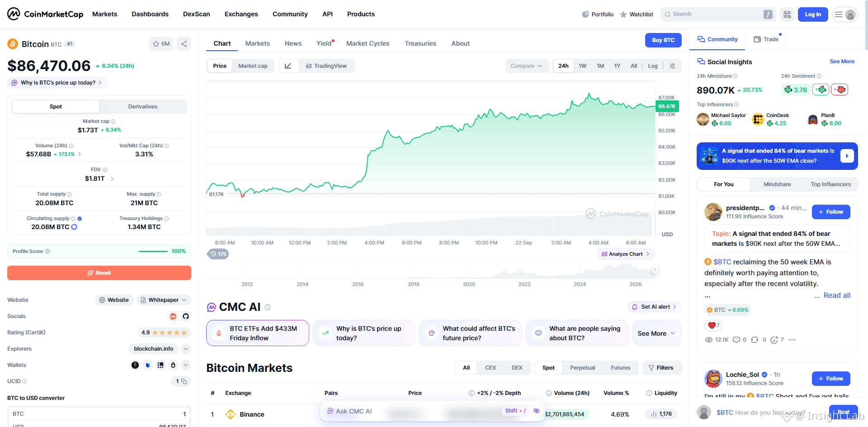
Task: Click the QR code scanner icon
Action: point(787,14)
